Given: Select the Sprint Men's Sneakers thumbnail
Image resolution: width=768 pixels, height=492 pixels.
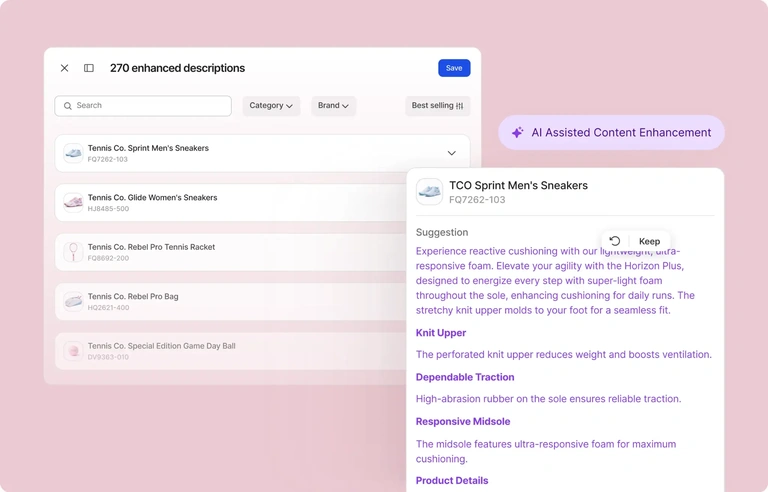Looking at the screenshot, I should pyautogui.click(x=73, y=153).
